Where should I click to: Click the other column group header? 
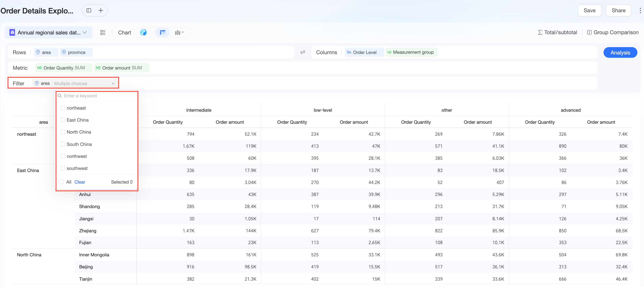coord(447,110)
